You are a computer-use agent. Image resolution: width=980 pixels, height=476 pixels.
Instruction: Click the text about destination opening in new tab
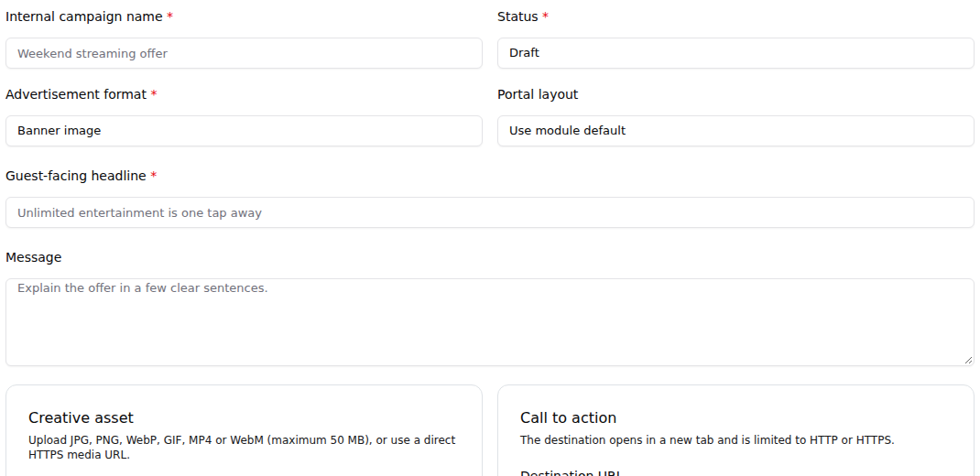click(707, 439)
